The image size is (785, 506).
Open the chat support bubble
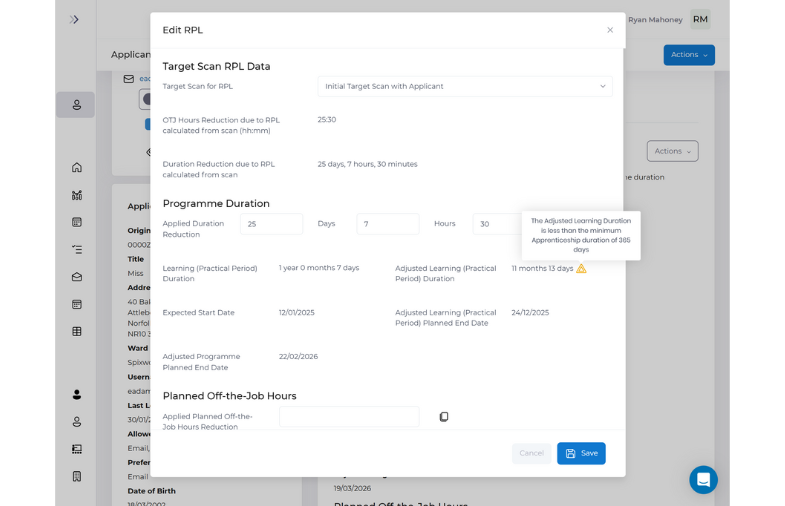click(703, 480)
